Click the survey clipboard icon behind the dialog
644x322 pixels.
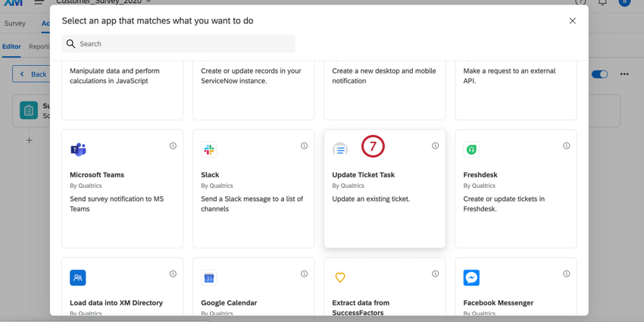28,111
